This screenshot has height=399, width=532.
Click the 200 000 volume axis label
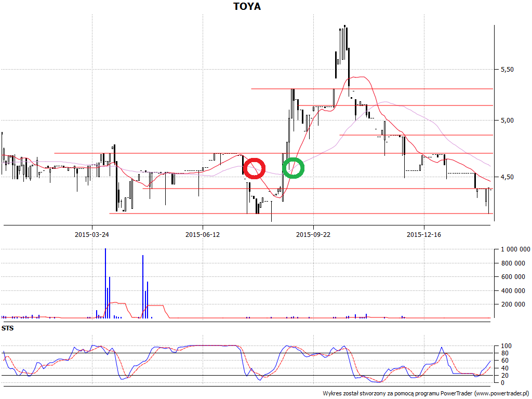513,304
